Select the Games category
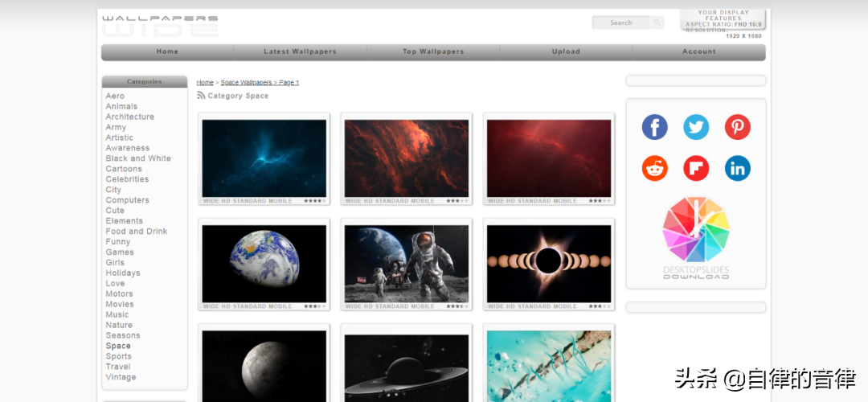Screen dimensions: 868x402 click(120, 252)
